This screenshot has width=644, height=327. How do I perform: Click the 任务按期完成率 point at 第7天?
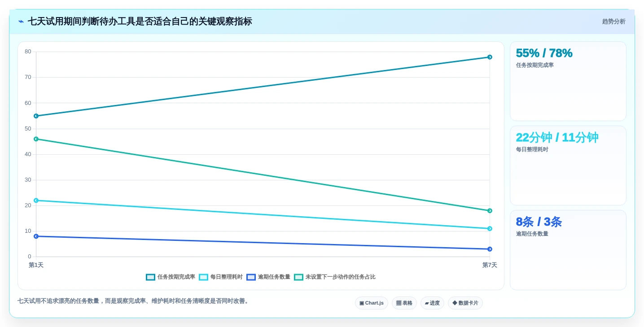[490, 57]
